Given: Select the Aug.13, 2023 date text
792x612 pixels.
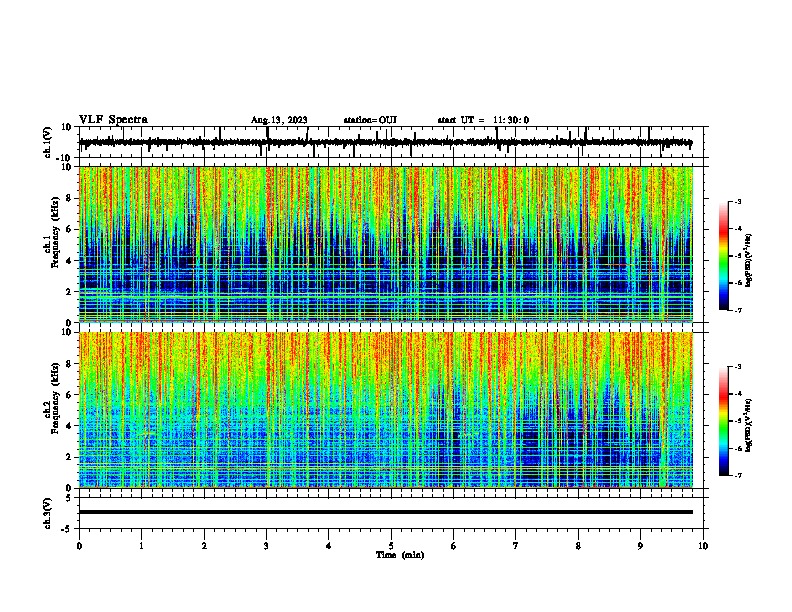Looking at the screenshot, I should click(x=279, y=120).
